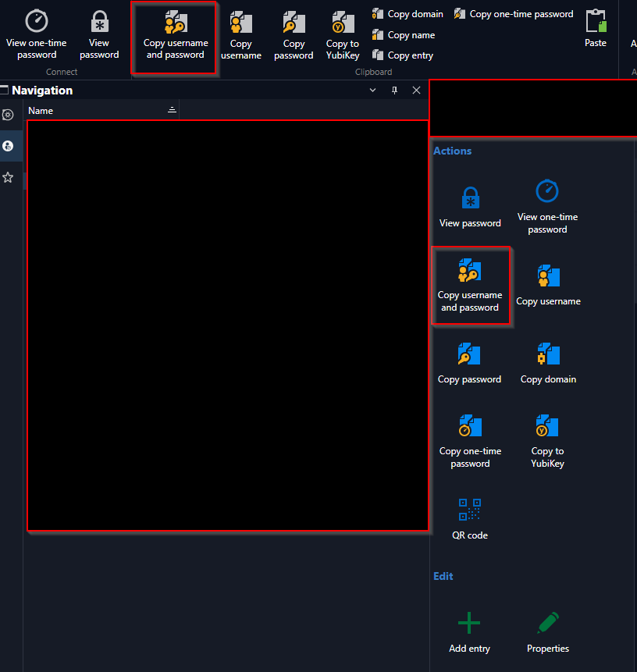Image resolution: width=637 pixels, height=672 pixels.
Task: Click View one-time password in ribbon
Action: (x=37, y=34)
